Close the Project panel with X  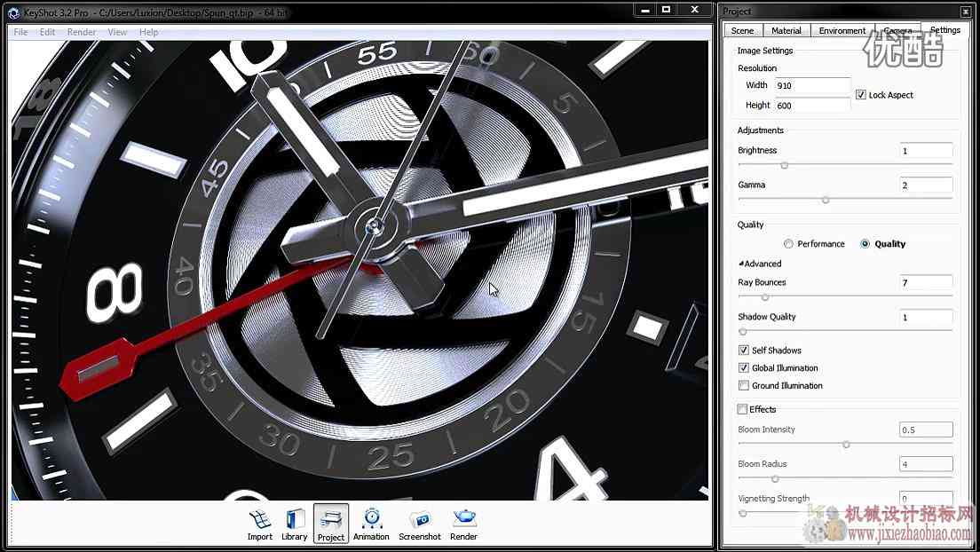pyautogui.click(x=966, y=12)
